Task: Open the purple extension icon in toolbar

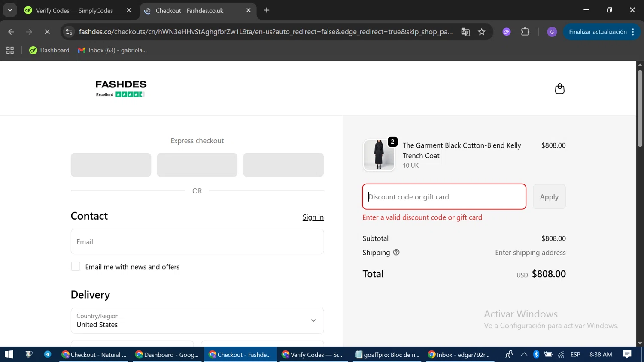Action: pyautogui.click(x=507, y=32)
